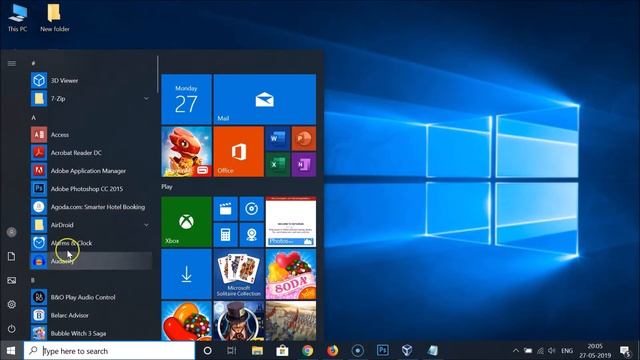Screen dimensions: 640x360
Task: Launch Bubble Witch 3 Saga
Action: click(91, 333)
